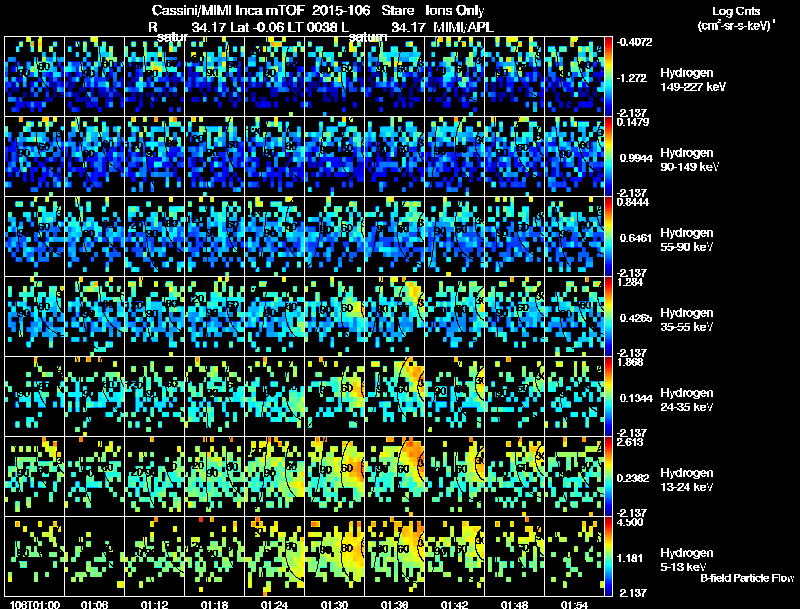800x609 pixels.
Task: Click the 01:24 time axis label
Action: coord(274,605)
